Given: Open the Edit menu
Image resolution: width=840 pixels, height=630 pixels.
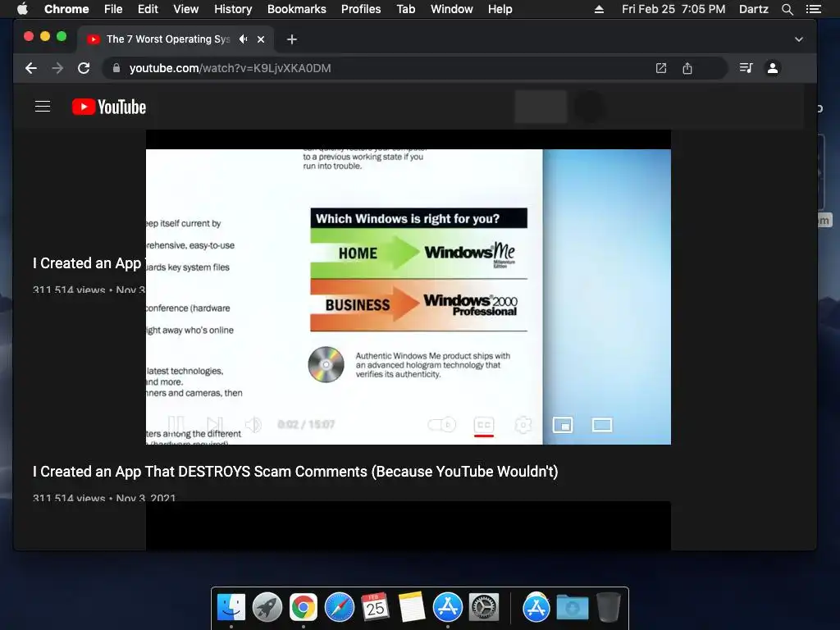Looking at the screenshot, I should [x=148, y=9].
